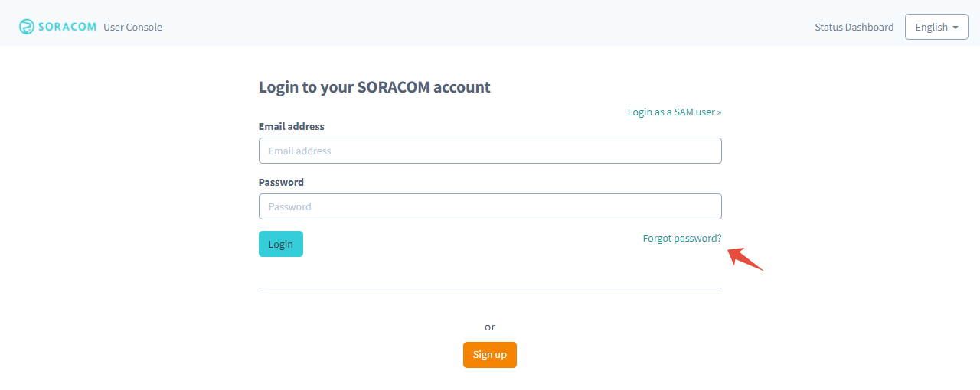Click the 'or' separator text
This screenshot has width=980, height=390.
coord(490,327)
